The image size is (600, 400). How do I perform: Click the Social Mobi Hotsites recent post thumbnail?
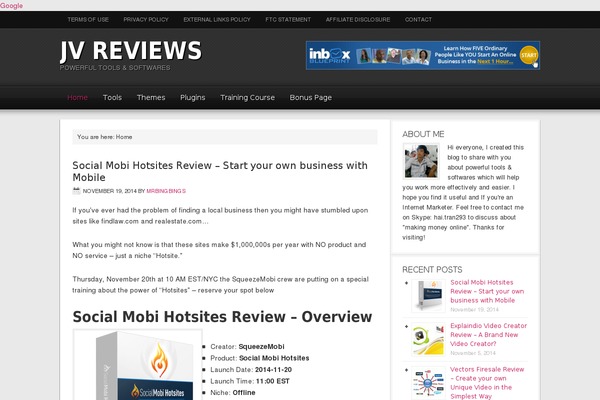click(429, 296)
